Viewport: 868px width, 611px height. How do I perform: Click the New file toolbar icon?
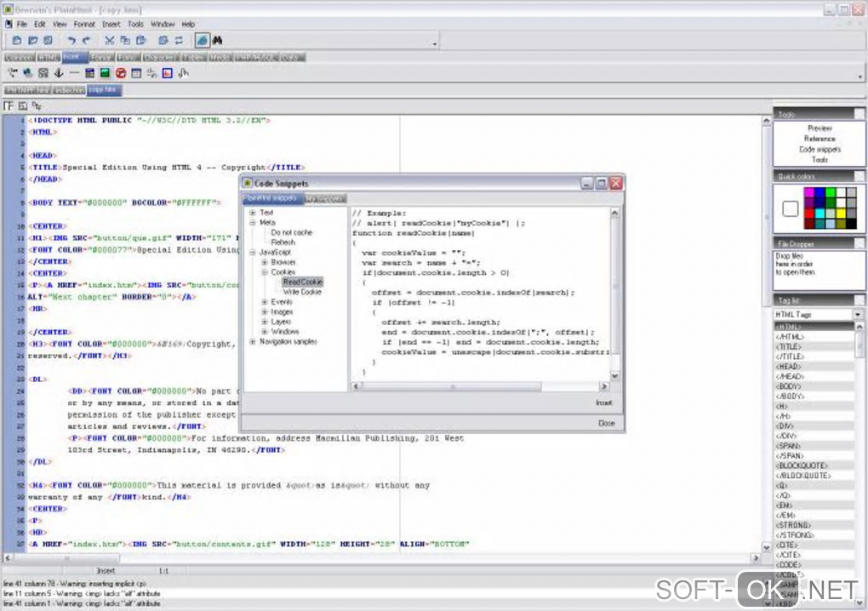(x=17, y=40)
